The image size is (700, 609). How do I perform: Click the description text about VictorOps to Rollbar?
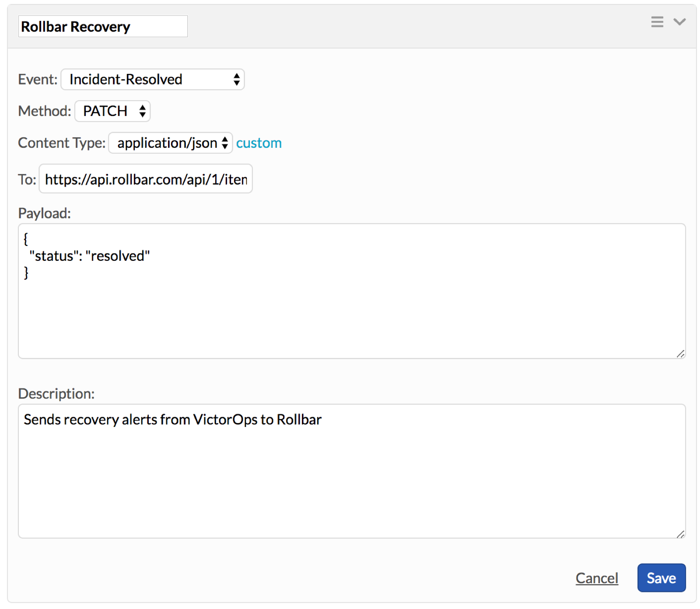point(172,419)
